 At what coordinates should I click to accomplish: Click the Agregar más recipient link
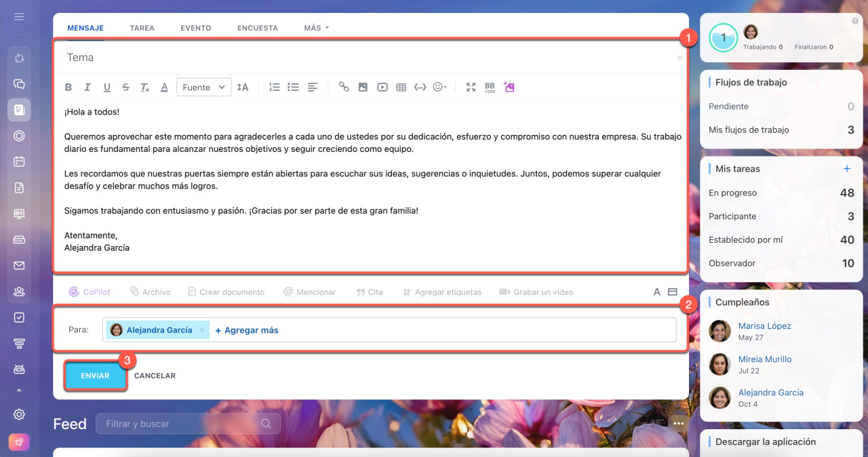247,330
